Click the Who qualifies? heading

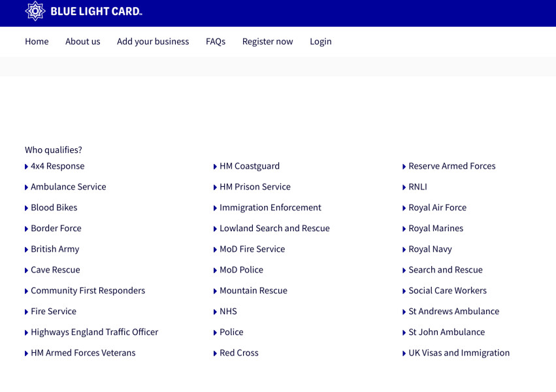click(x=53, y=150)
